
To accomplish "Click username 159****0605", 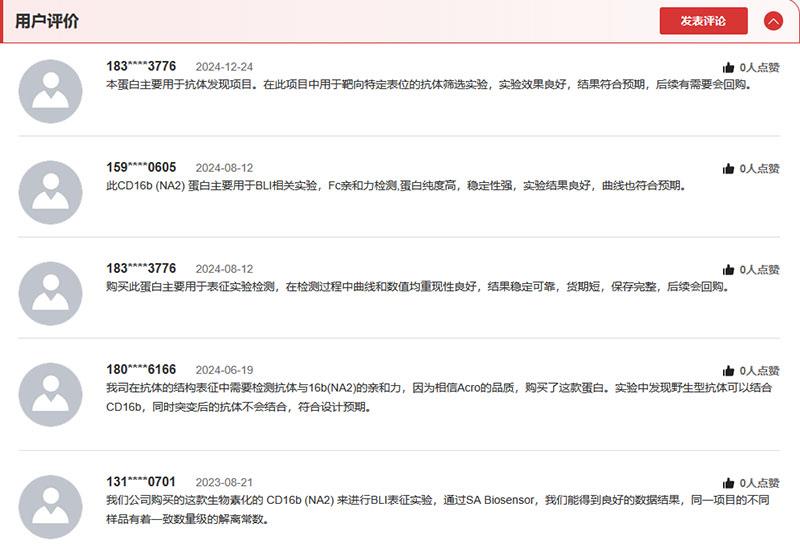I will click(x=141, y=167).
